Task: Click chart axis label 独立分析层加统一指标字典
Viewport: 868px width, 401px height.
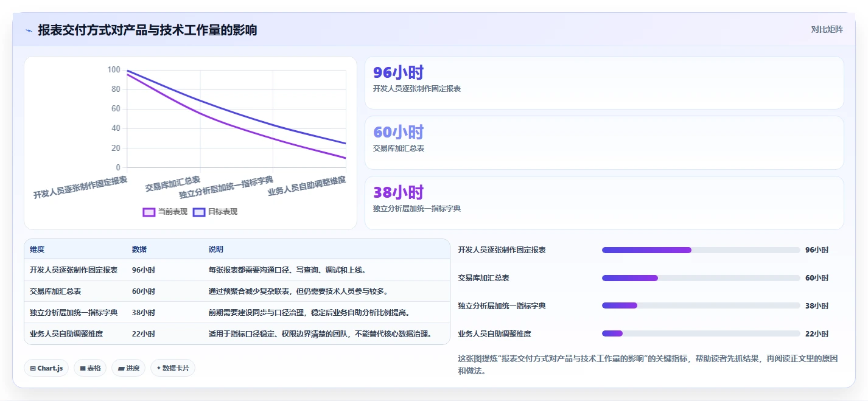Action: click(226, 188)
